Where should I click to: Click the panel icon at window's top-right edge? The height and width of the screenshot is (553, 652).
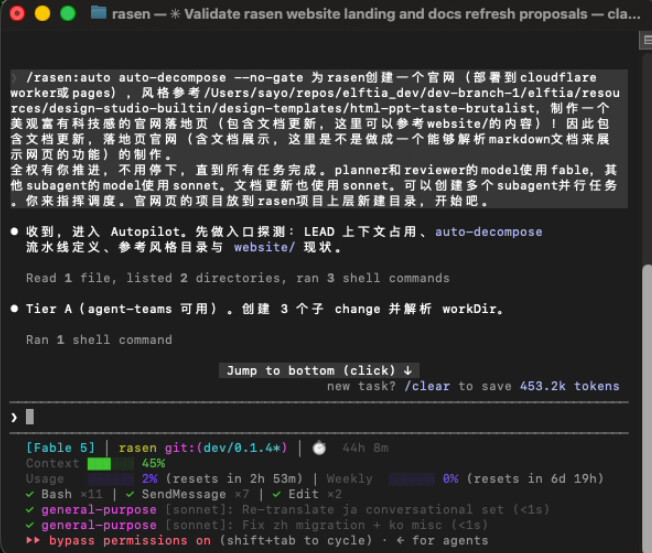646,40
